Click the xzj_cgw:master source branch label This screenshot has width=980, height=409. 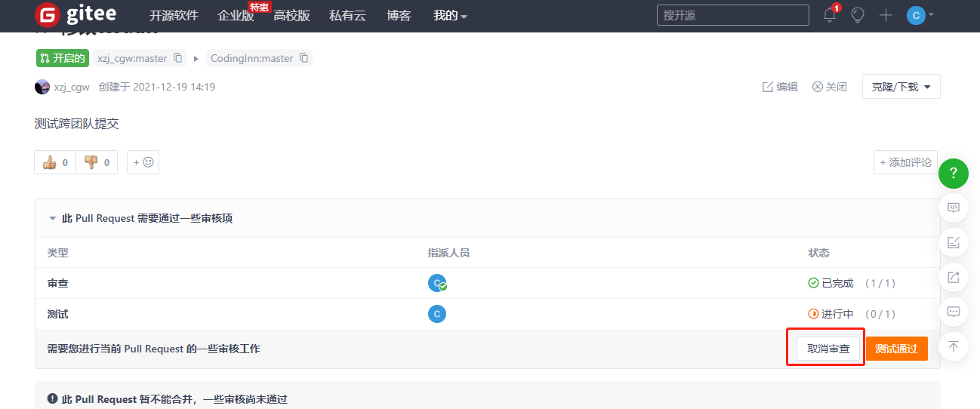pos(132,58)
